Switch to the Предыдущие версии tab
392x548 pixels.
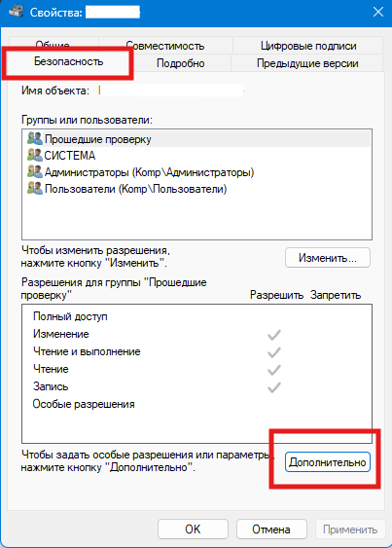tap(307, 63)
